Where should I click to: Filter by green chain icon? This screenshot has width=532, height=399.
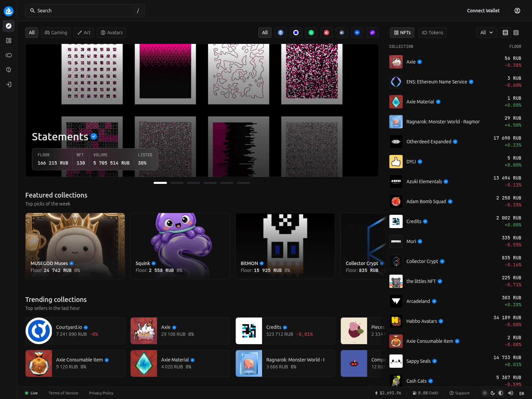[311, 33]
